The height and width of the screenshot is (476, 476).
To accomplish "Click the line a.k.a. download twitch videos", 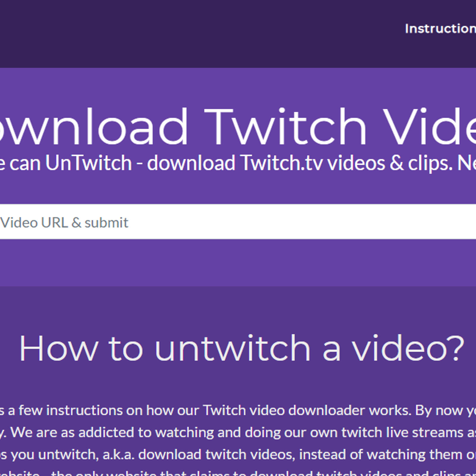I will (x=238, y=454).
